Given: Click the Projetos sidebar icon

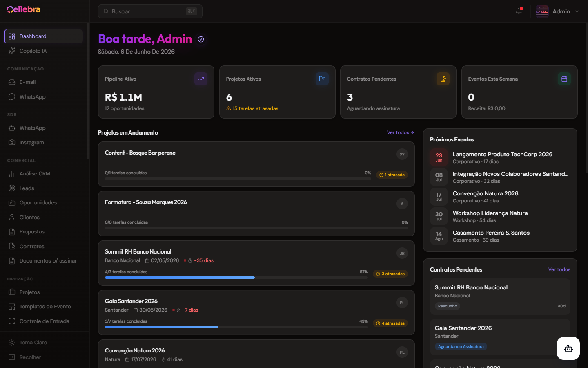Looking at the screenshot, I should click(x=12, y=292).
